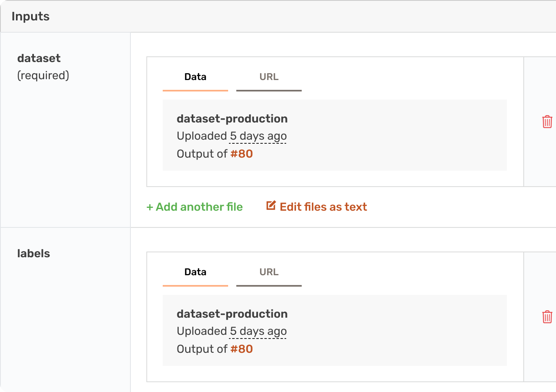Switch to the URL tab in the labels input

coord(269,272)
